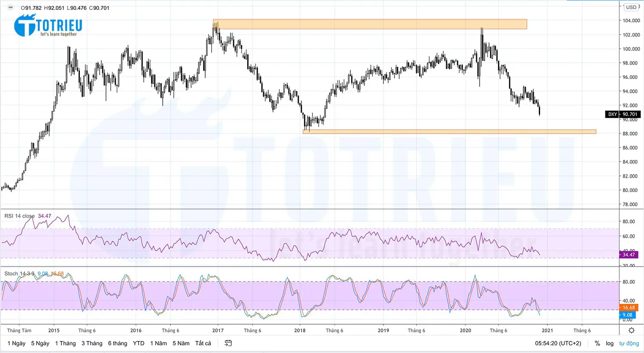Click the "RSI 14 close" legend label
Image resolution: width=644 pixels, height=353 pixels.
(x=19, y=216)
